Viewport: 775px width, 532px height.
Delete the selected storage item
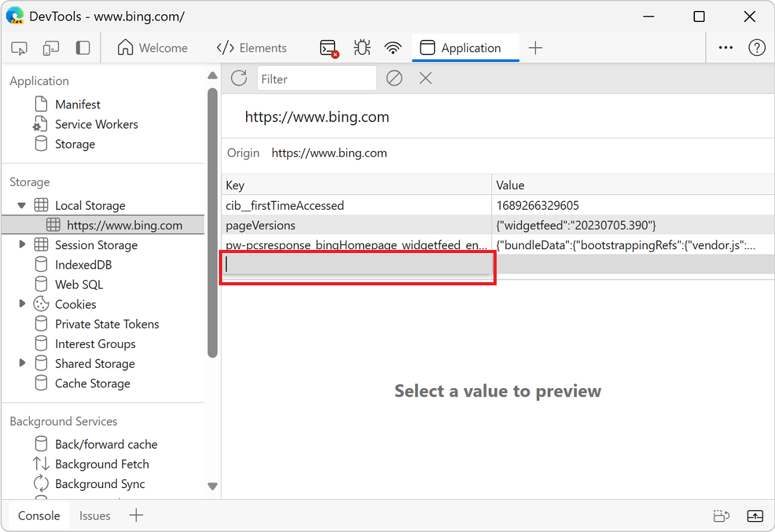click(x=424, y=78)
